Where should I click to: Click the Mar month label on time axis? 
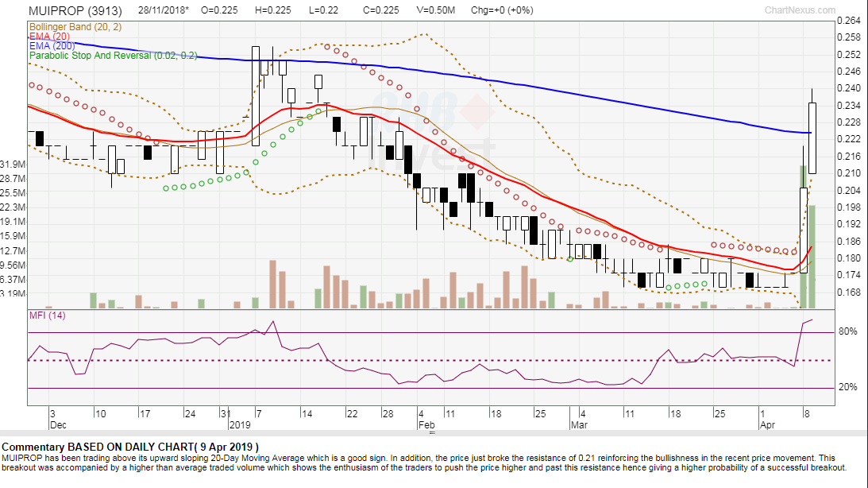point(579,425)
